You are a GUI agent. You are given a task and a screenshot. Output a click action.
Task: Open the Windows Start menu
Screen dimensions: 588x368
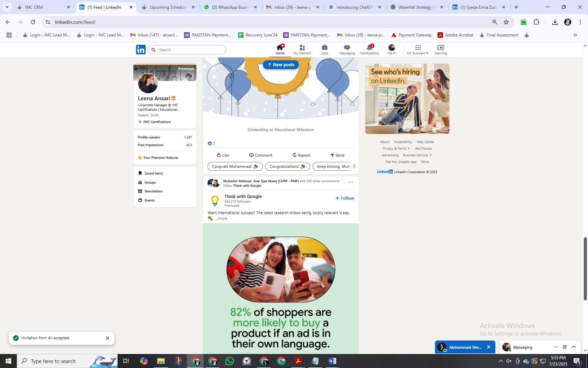(8, 361)
